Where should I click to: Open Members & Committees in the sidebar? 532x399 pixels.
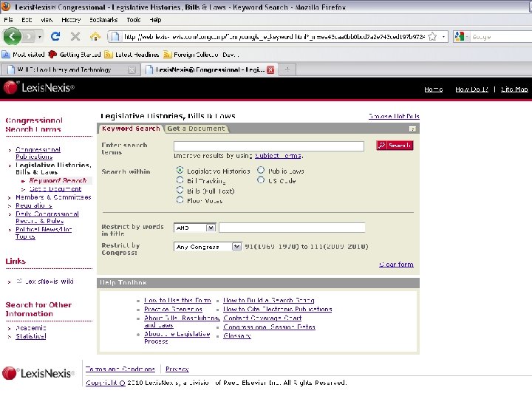pyautogui.click(x=53, y=197)
